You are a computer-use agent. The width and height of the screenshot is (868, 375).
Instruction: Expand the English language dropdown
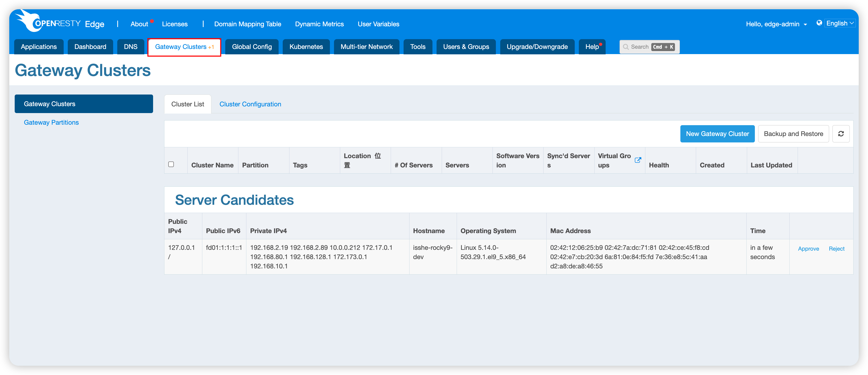[x=840, y=23]
